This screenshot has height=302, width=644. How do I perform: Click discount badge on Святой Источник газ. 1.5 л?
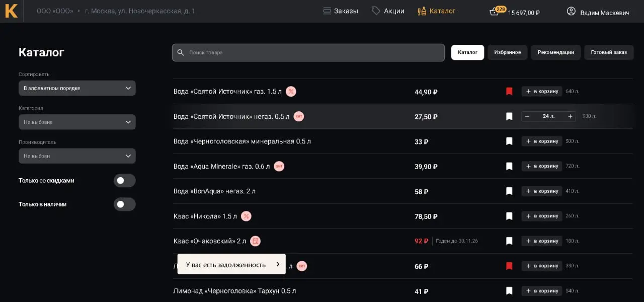point(291,92)
